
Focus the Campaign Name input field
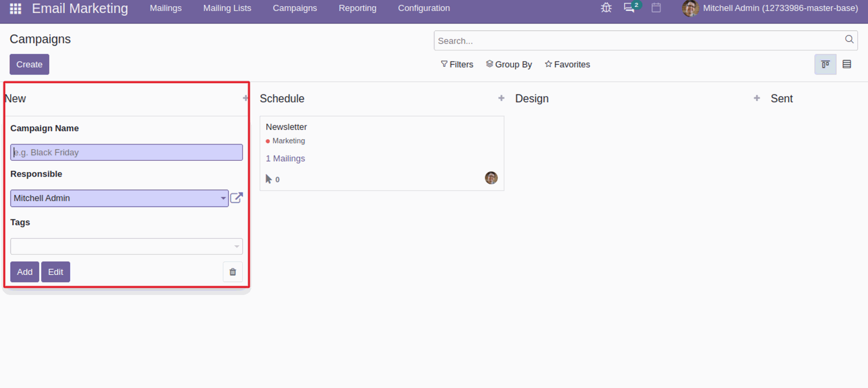point(127,152)
